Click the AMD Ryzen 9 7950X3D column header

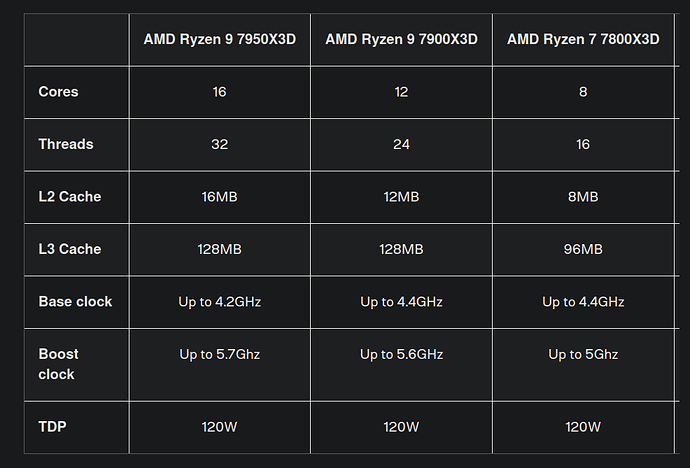219,39
